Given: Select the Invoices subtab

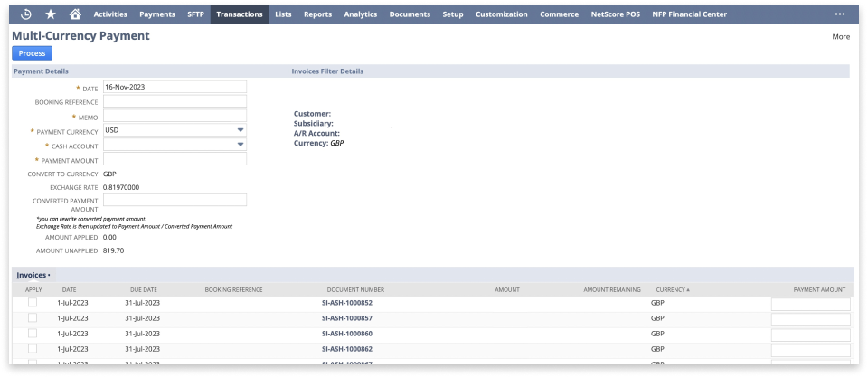Looking at the screenshot, I should (33, 274).
